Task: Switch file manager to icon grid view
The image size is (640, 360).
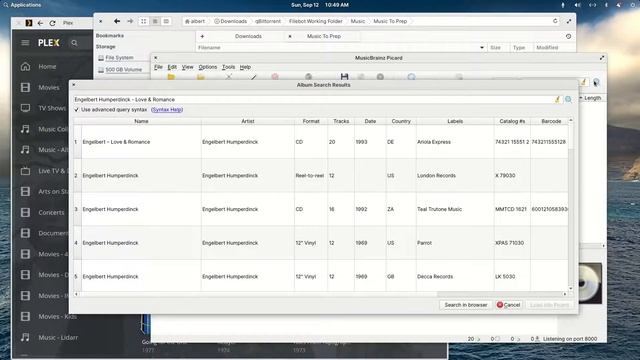Action: tap(144, 21)
